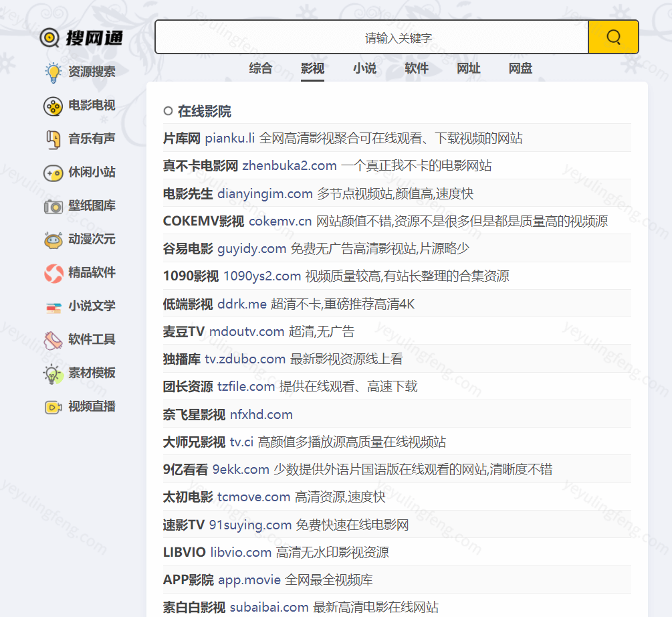Open 动漫次元 sidebar label

click(92, 239)
